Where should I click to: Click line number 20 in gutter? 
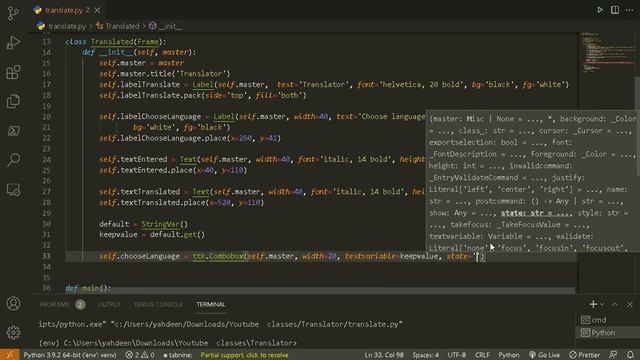click(46, 117)
